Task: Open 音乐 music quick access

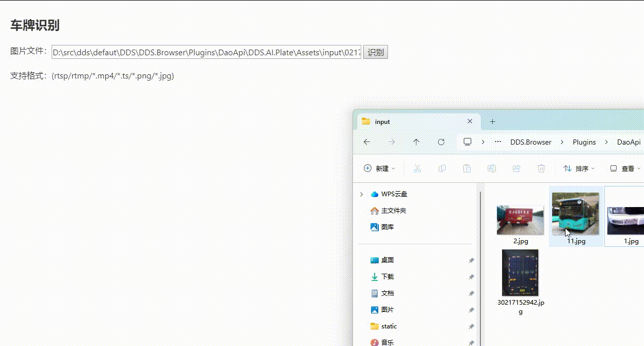Action: coord(388,342)
